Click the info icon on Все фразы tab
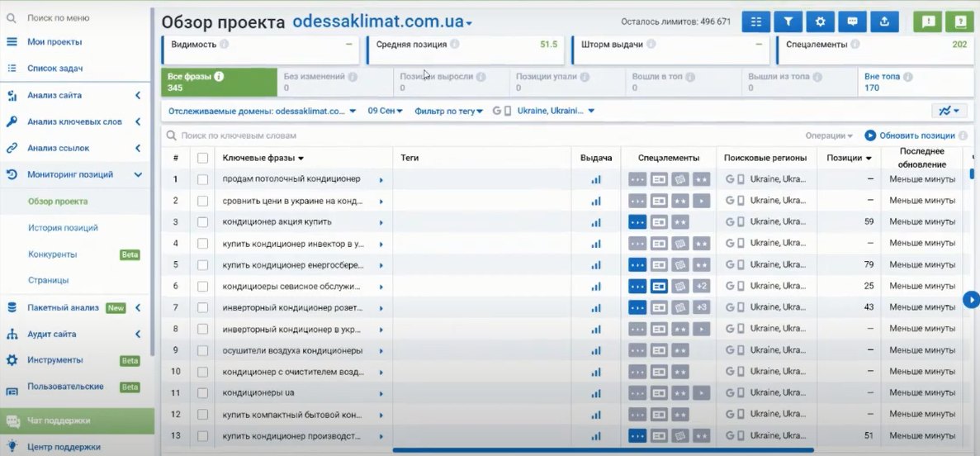This screenshot has width=980, height=456. tap(219, 76)
